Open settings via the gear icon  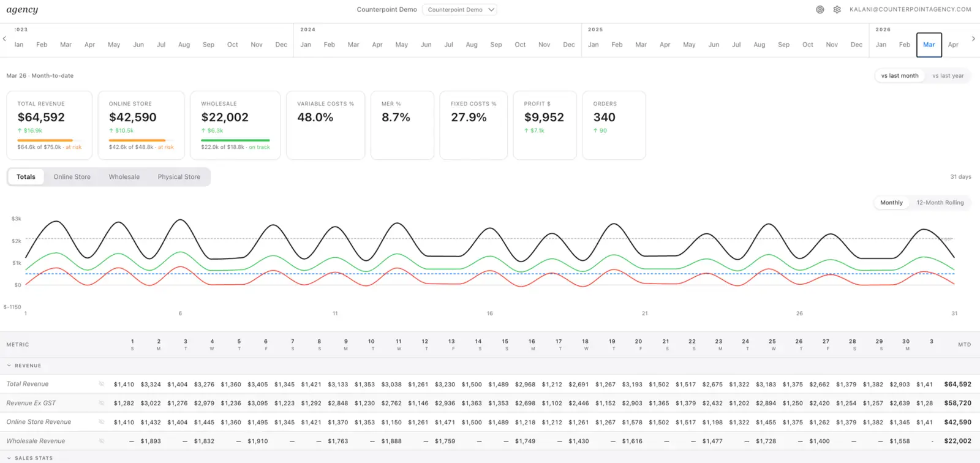(x=837, y=10)
